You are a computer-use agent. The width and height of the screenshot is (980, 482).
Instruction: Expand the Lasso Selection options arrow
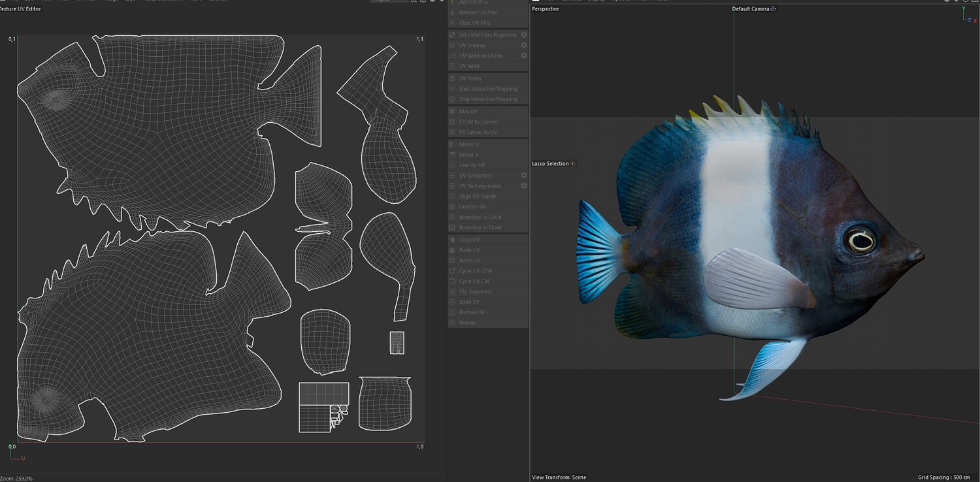click(x=573, y=164)
